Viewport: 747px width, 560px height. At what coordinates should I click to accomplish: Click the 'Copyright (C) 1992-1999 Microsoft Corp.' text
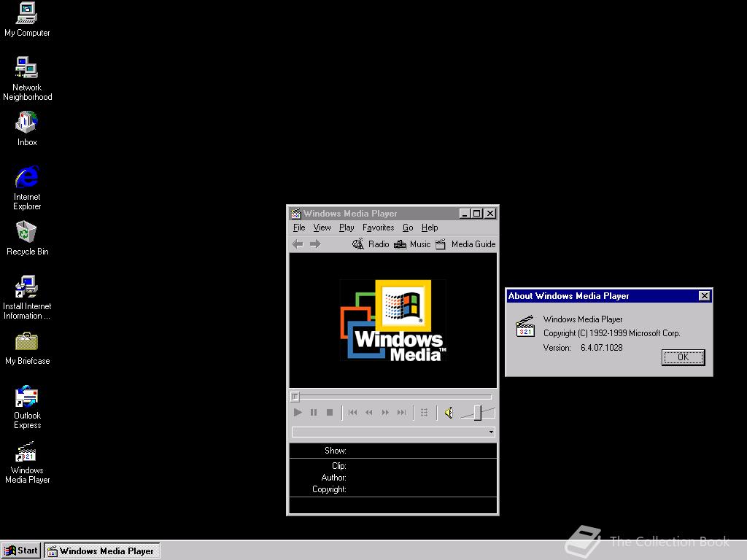(612, 333)
